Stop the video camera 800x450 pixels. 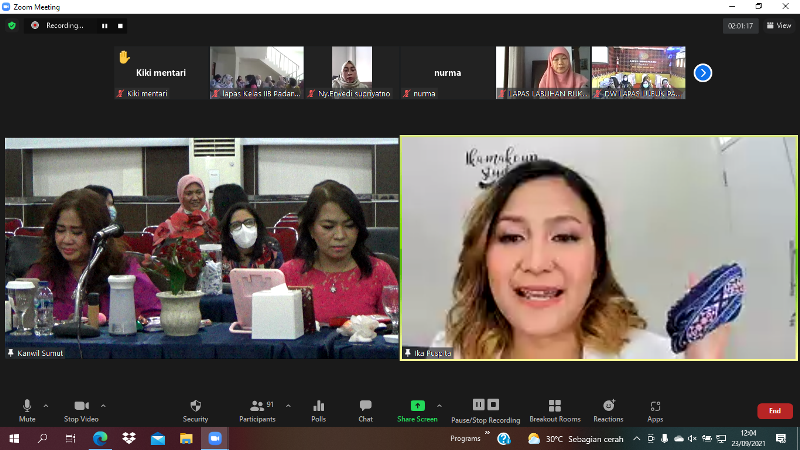click(81, 409)
